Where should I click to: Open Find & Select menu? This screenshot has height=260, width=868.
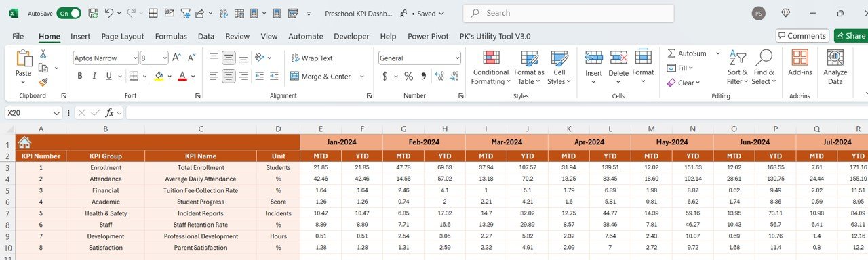tap(764, 67)
